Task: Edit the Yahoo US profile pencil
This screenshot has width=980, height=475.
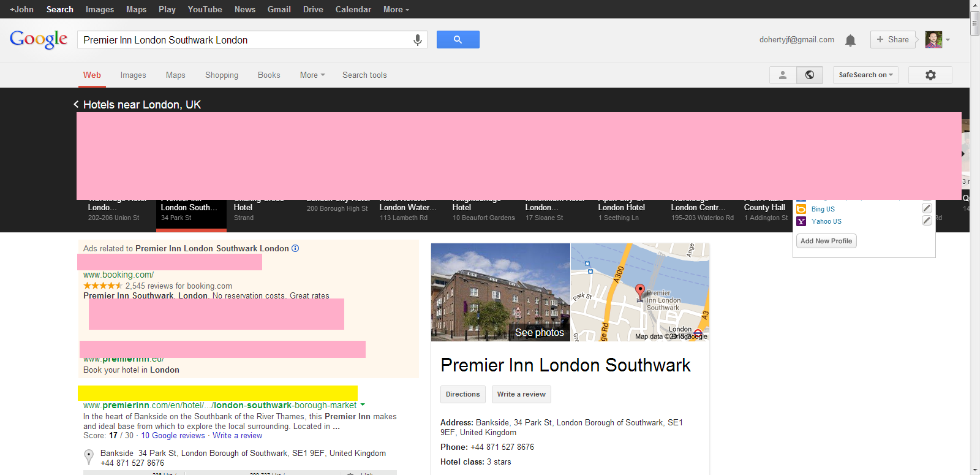Action: [927, 221]
